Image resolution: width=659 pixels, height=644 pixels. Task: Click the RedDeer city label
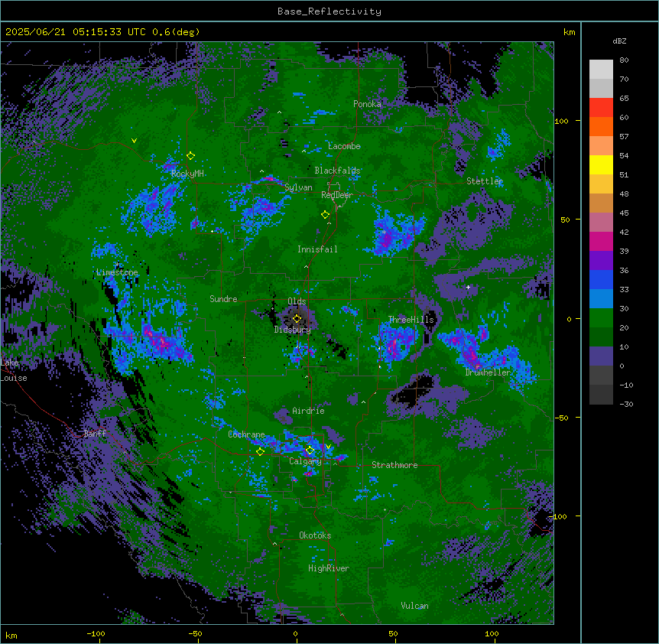tap(337, 195)
